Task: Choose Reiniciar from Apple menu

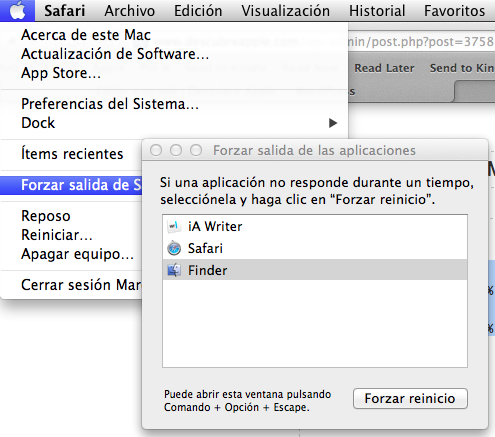Action: (x=57, y=235)
